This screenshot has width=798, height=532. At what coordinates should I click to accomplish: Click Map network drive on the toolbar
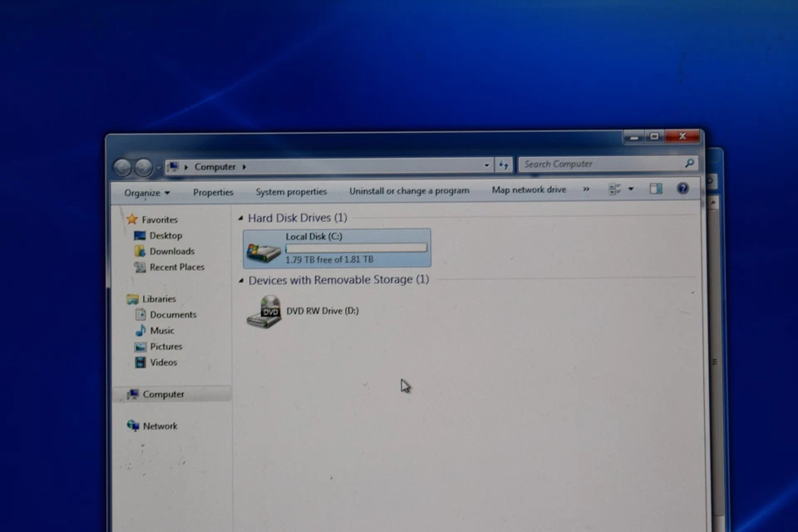[x=529, y=190]
